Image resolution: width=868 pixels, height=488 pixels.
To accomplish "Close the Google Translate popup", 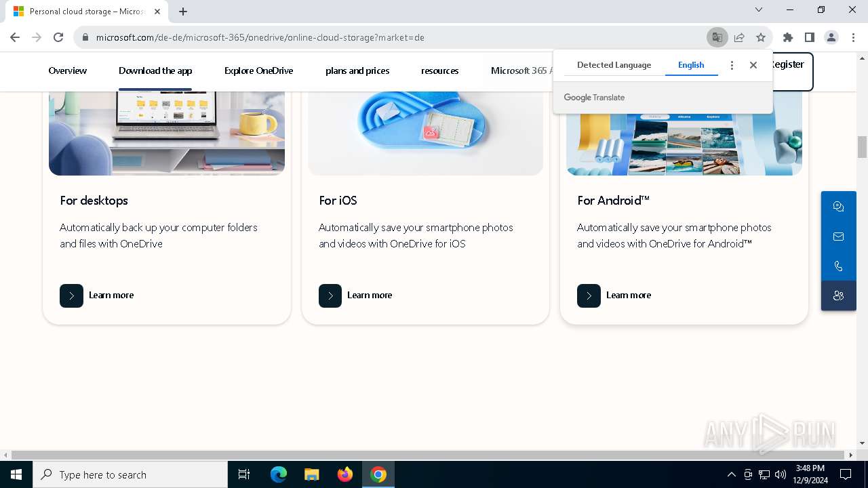I will [x=753, y=65].
